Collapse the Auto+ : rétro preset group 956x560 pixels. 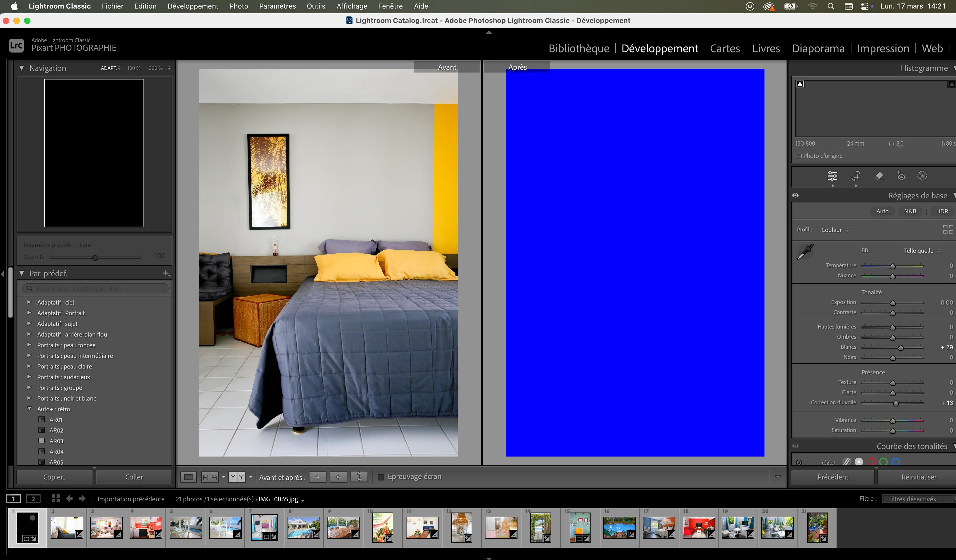[29, 409]
